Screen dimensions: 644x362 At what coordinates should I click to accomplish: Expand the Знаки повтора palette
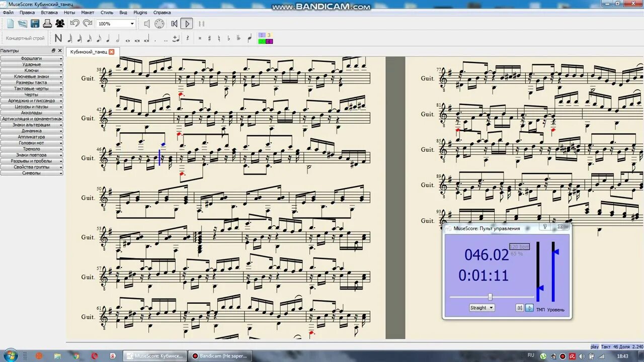coord(32,155)
